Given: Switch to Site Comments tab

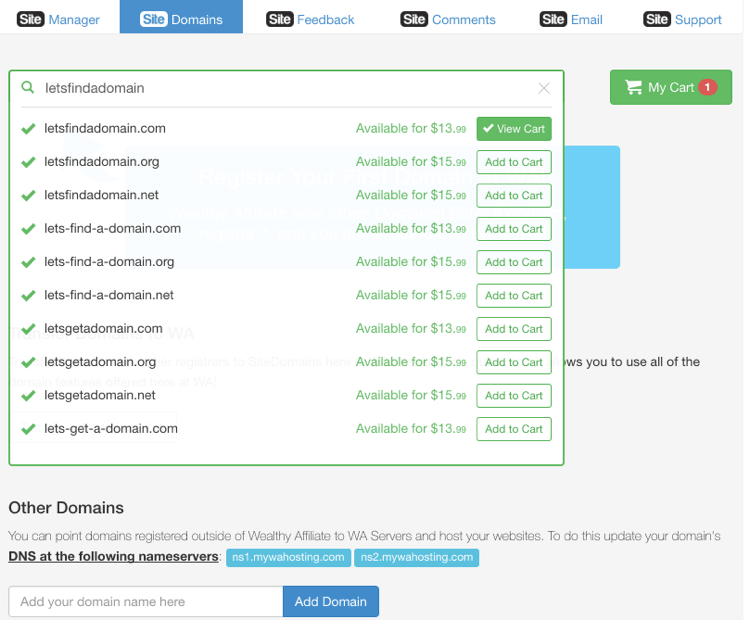Looking at the screenshot, I should point(448,19).
